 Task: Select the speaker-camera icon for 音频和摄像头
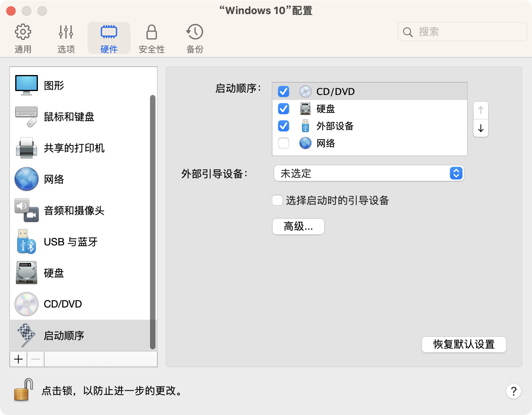(27, 210)
